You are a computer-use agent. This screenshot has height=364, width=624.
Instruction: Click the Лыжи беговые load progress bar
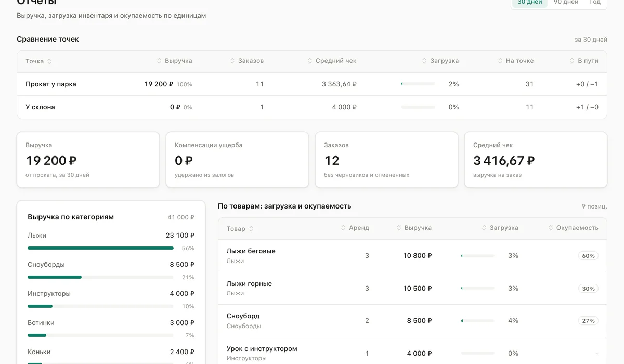[478, 256]
